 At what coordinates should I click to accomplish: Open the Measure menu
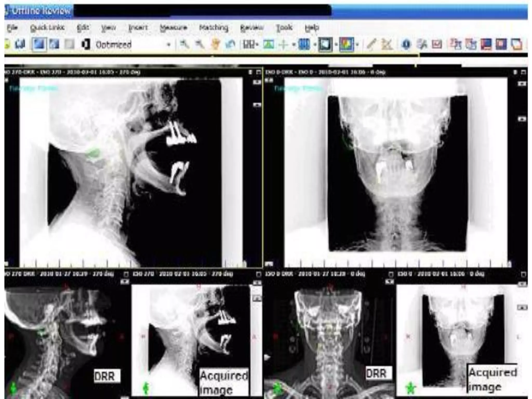(x=173, y=28)
